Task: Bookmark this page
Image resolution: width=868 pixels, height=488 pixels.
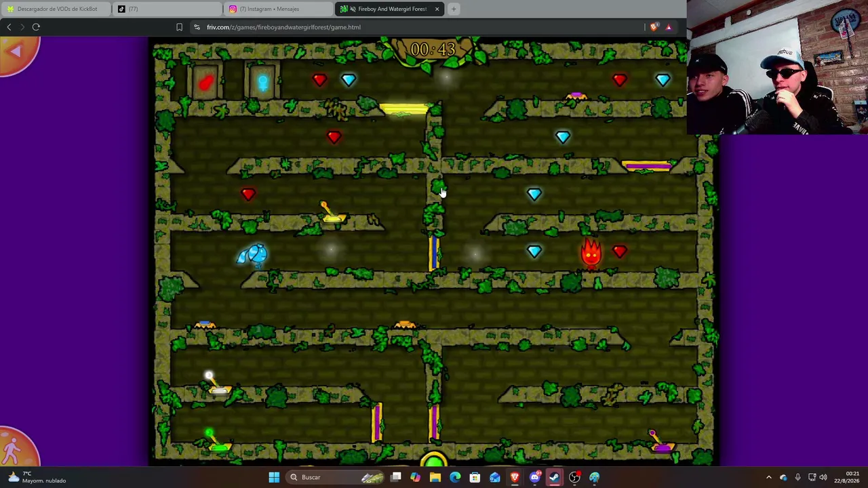Action: pos(179,27)
